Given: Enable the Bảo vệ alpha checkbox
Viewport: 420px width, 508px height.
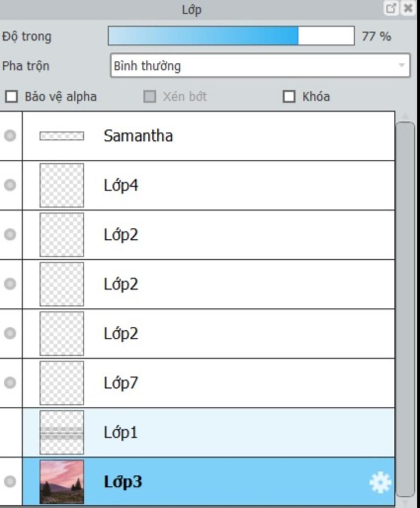Looking at the screenshot, I should tap(11, 96).
